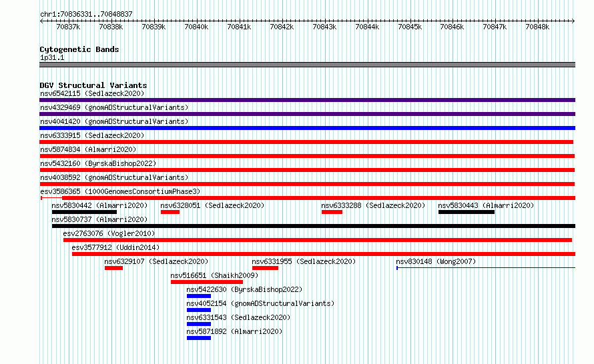Open the nsv4052154 (gnomADStructuralVariants) label
The height and width of the screenshot is (364, 594).
pos(260,303)
